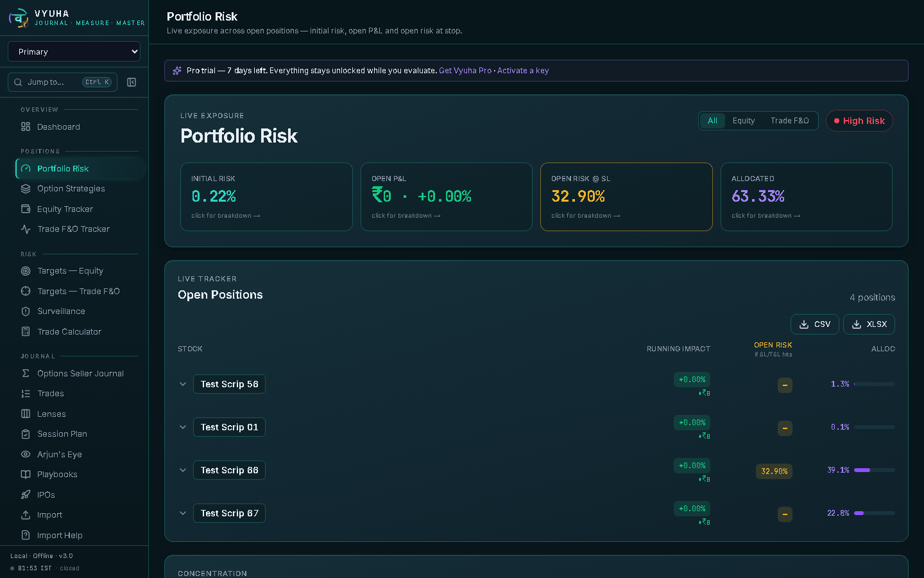
Task: Click the Trades list icon
Action: pos(26,394)
